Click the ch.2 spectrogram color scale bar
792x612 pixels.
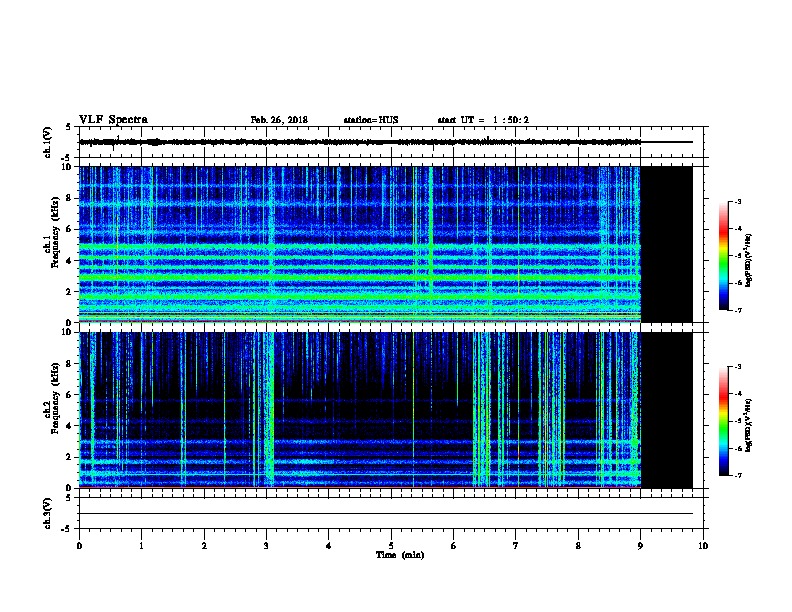(x=724, y=421)
